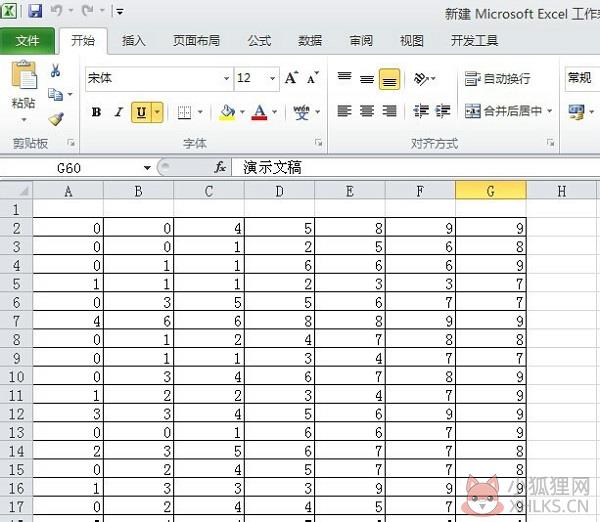The image size is (600, 522).
Task: Switch to 数据 Data tab
Action: 310,41
